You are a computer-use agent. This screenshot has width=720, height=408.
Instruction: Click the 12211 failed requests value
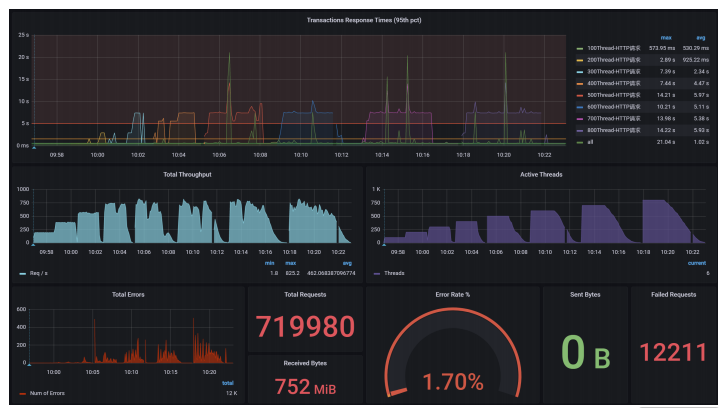[673, 352]
